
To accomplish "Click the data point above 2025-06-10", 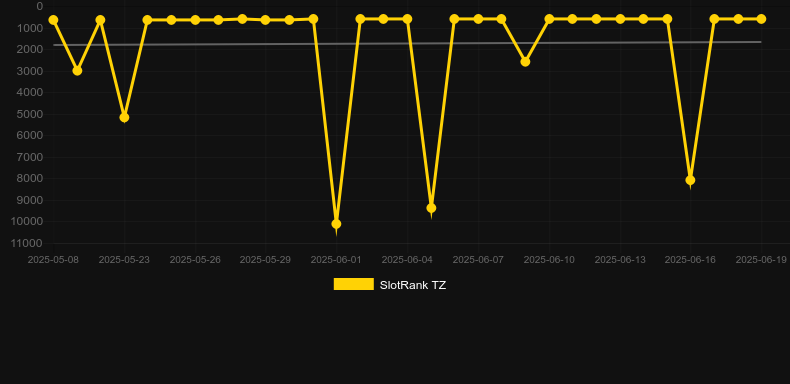I will click(x=549, y=19).
